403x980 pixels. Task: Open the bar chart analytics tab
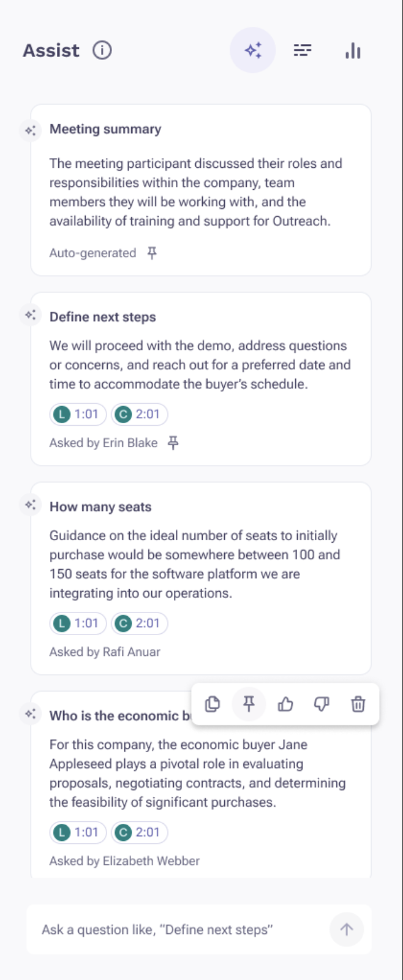point(353,50)
